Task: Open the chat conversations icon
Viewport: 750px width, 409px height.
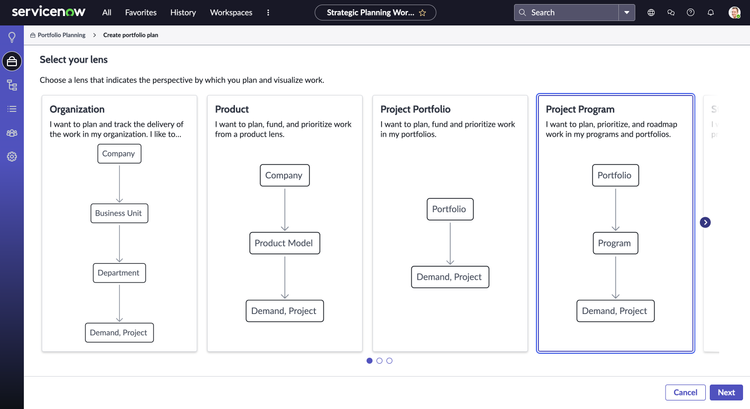Action: [x=671, y=12]
